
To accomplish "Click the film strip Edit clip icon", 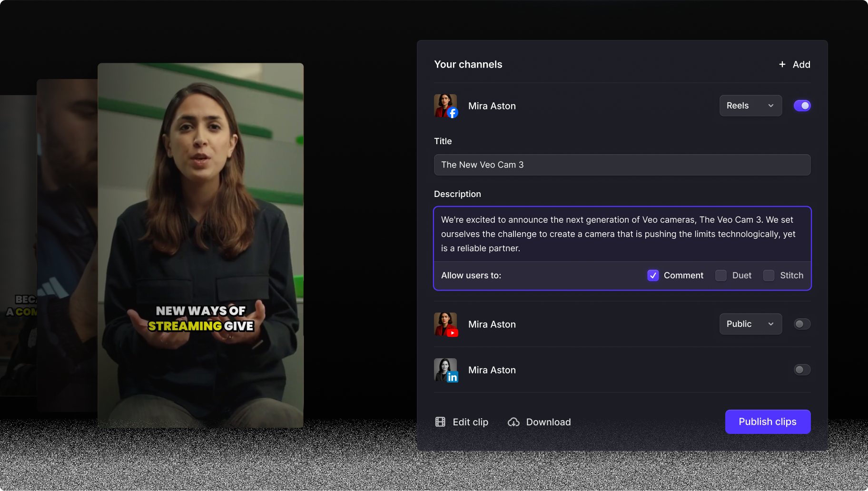I will (440, 422).
